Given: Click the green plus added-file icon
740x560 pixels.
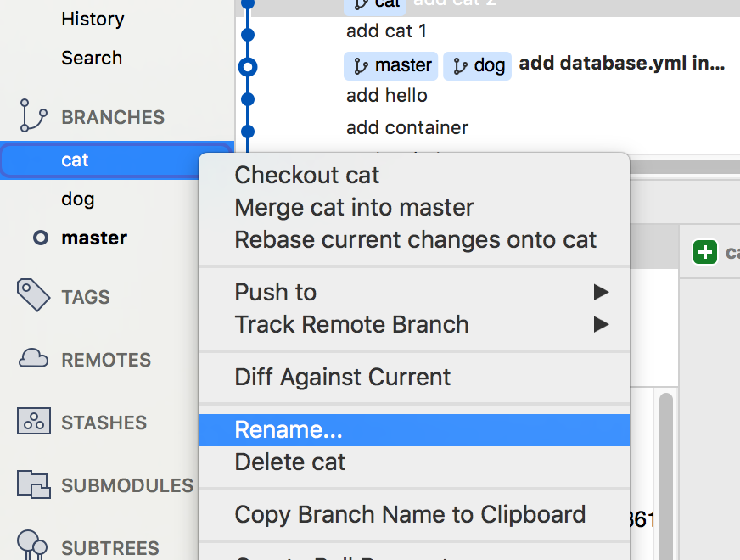Looking at the screenshot, I should pyautogui.click(x=705, y=252).
